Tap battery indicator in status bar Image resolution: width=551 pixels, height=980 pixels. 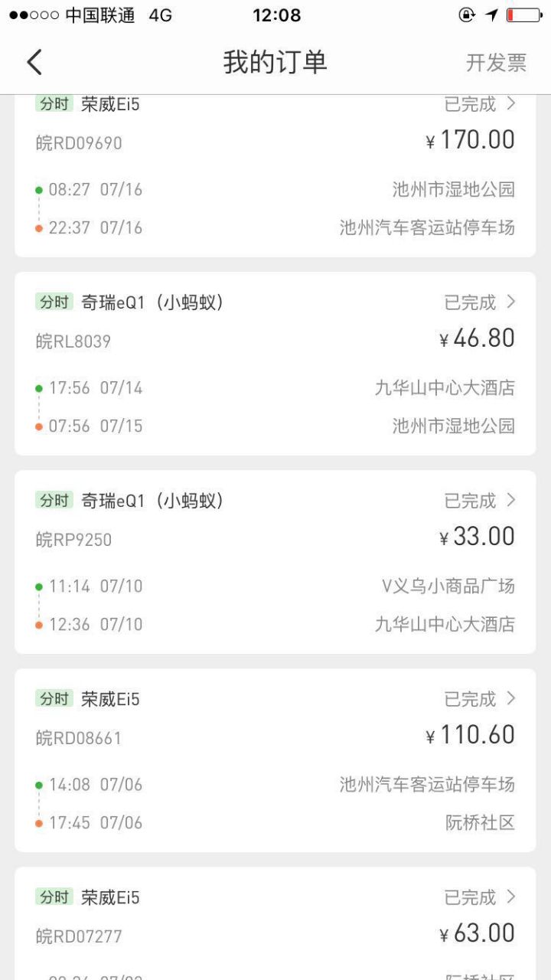(x=524, y=15)
